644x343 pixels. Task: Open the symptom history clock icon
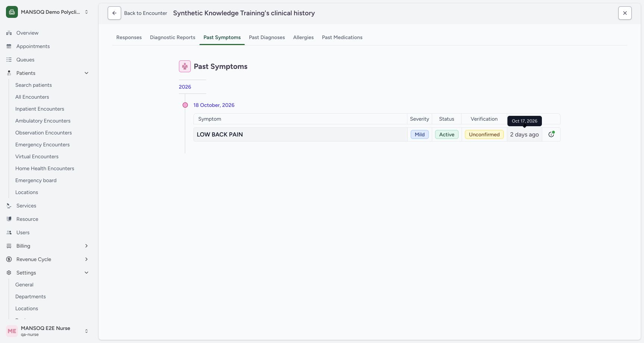click(551, 134)
